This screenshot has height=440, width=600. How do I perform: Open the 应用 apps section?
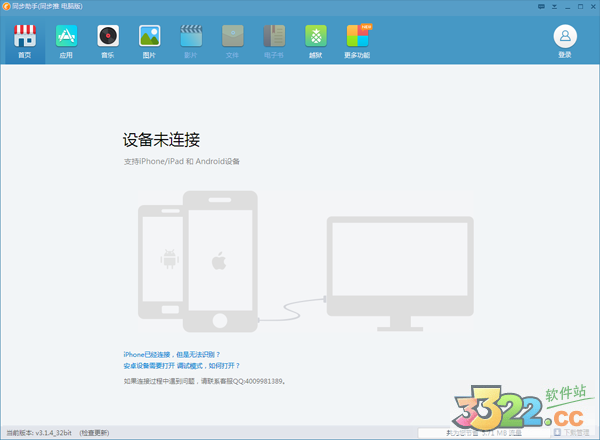point(67,42)
